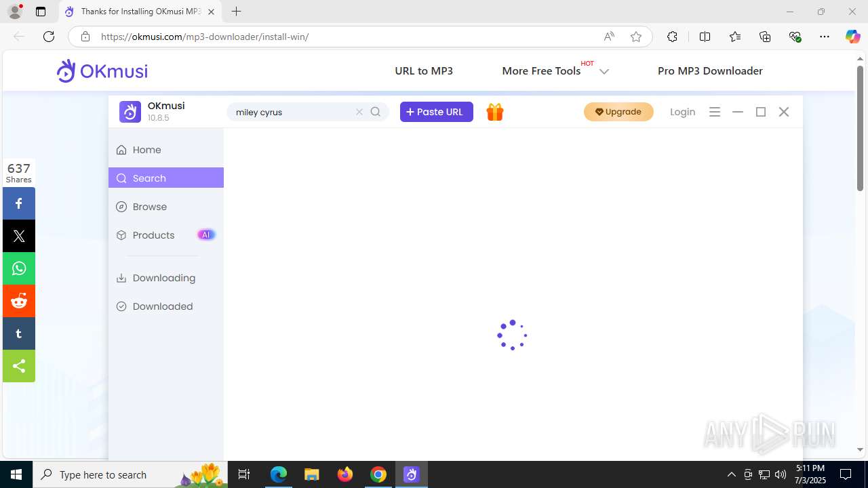Screen dimensions: 868x488
Task: Maximize the OKmusi app window
Action: click(761, 112)
